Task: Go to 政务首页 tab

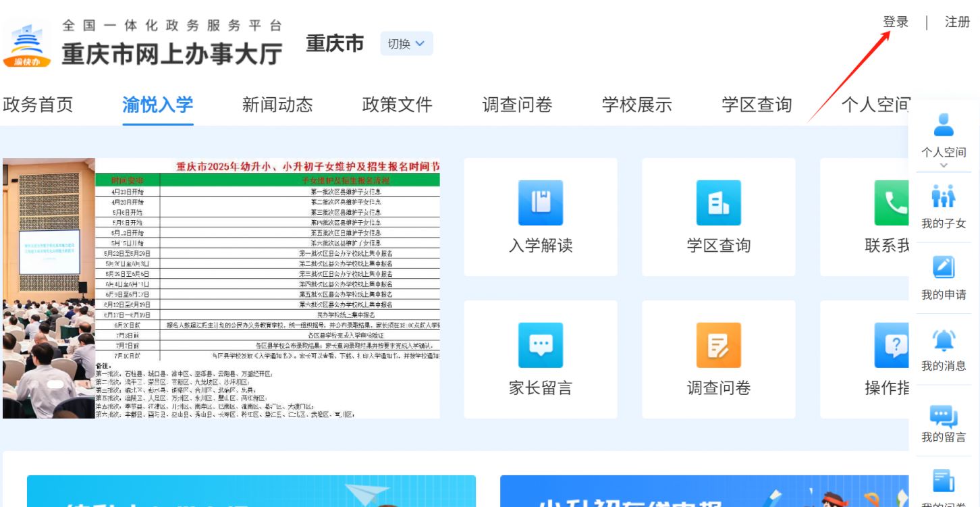Action: tap(38, 105)
